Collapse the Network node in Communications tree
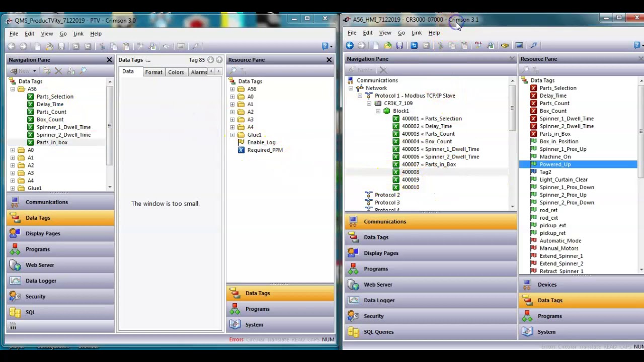The image size is (644, 362). (351, 88)
